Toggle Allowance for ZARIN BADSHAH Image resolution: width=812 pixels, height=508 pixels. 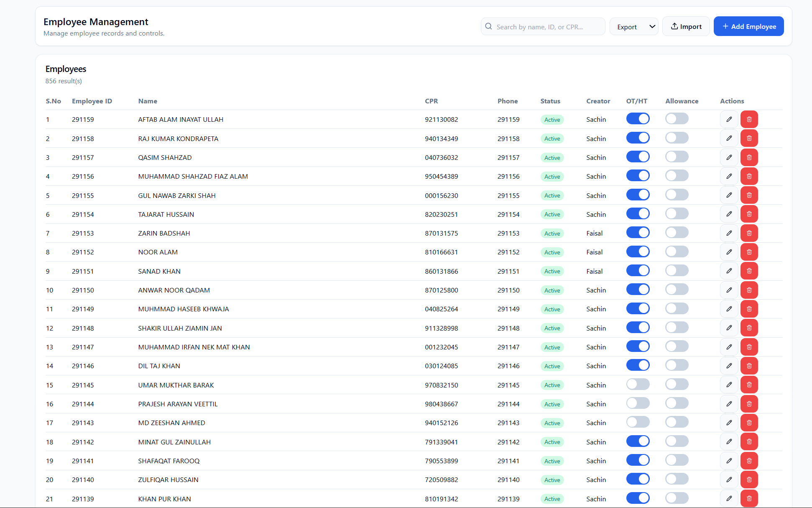(x=677, y=233)
